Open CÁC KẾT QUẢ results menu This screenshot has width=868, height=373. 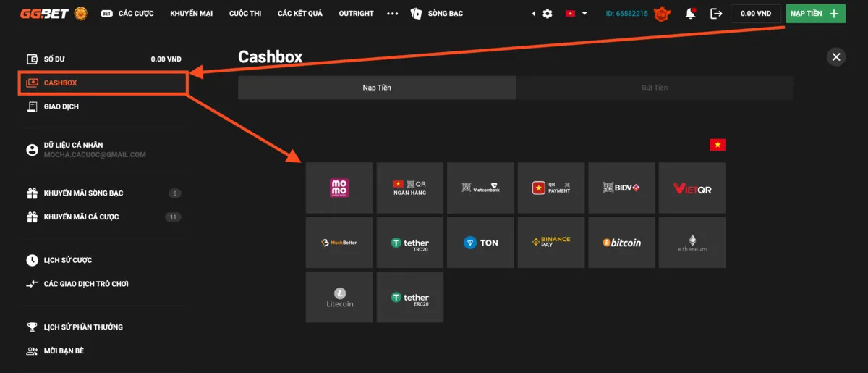click(299, 14)
